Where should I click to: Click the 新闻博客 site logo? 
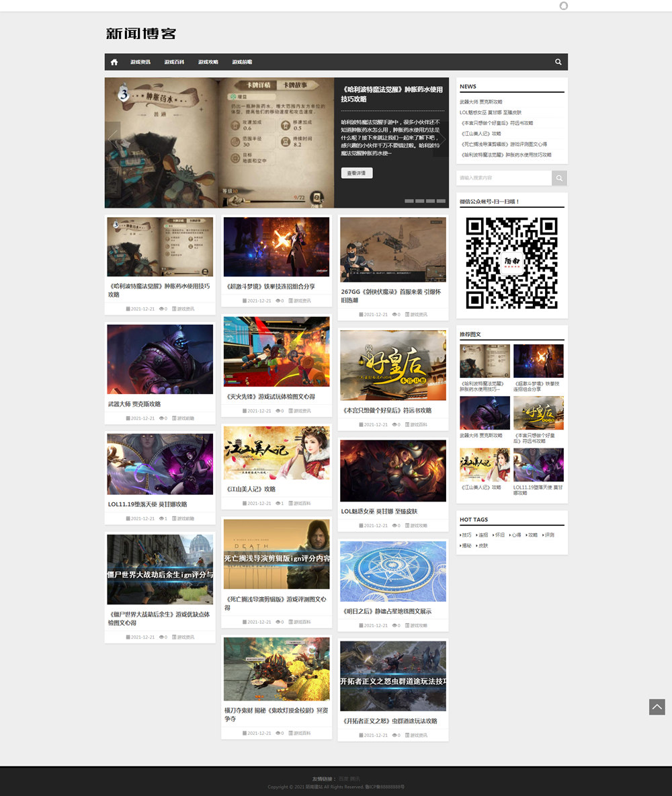point(141,34)
